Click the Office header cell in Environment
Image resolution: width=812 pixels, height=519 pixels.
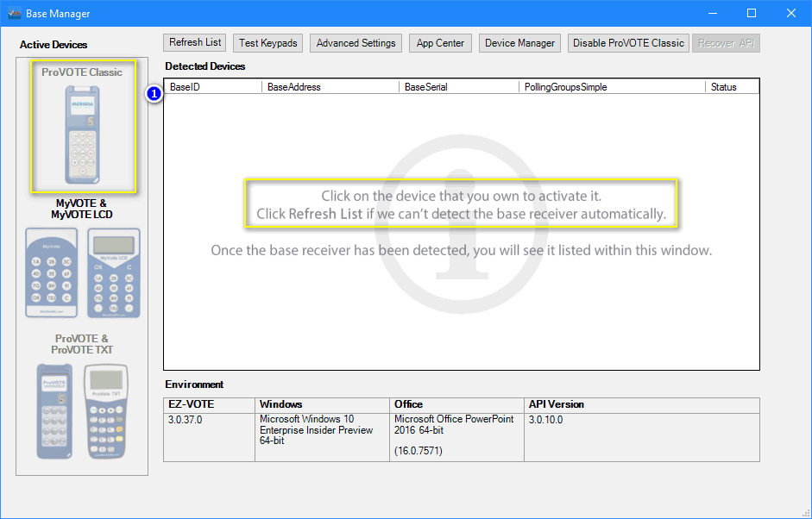click(456, 405)
